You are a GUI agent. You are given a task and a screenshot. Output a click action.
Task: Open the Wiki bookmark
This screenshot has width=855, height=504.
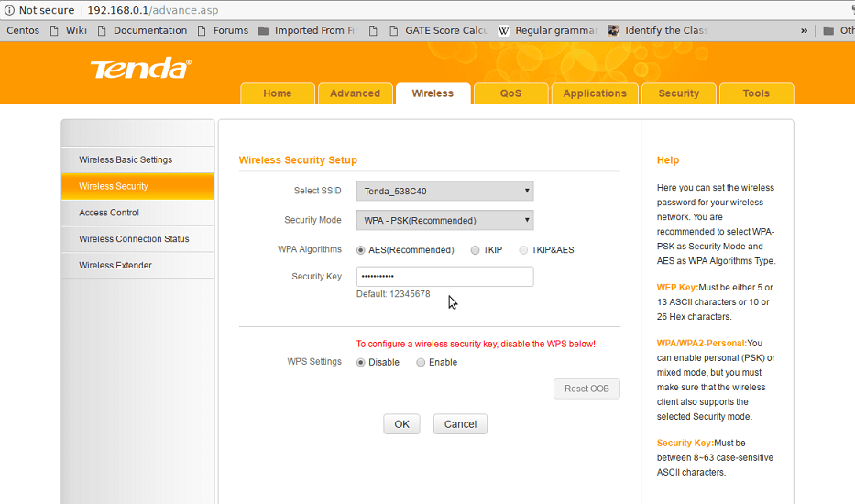point(69,30)
